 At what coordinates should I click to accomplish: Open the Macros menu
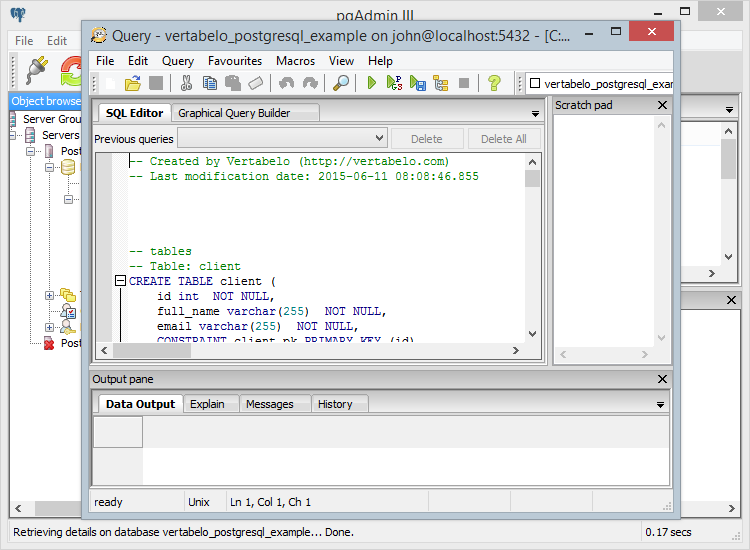coord(295,61)
